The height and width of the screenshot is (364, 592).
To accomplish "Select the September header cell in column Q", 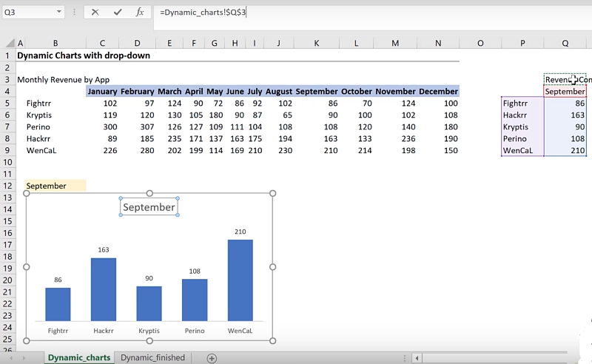I will click(x=565, y=92).
